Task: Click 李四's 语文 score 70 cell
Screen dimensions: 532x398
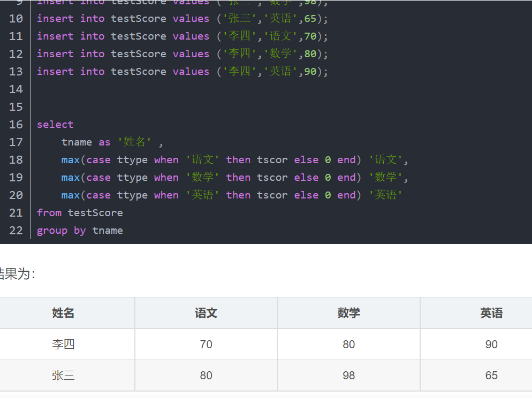Action: click(206, 345)
